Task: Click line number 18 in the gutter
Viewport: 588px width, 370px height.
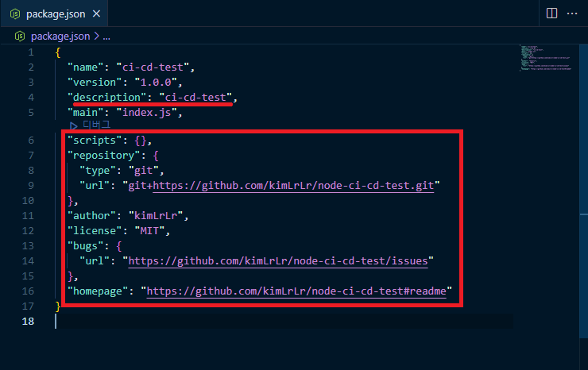Action: (28, 322)
